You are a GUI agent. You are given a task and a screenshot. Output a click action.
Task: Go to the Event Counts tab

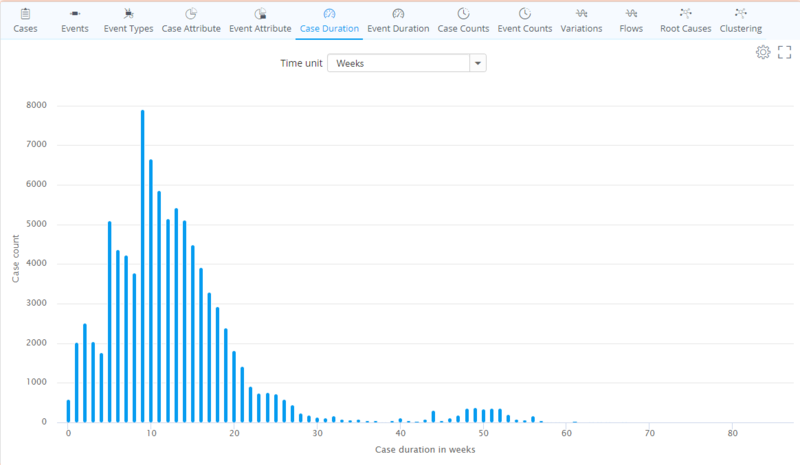pyautogui.click(x=525, y=29)
